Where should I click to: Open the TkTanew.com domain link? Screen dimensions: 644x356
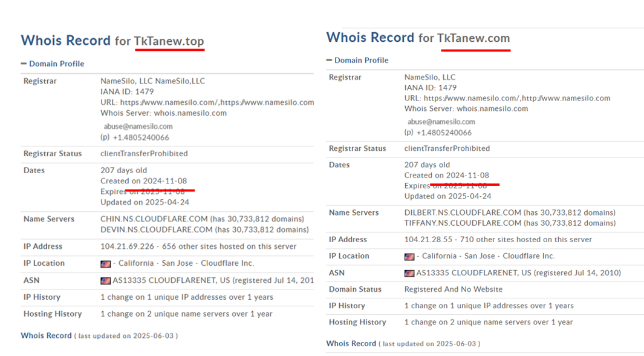475,38
